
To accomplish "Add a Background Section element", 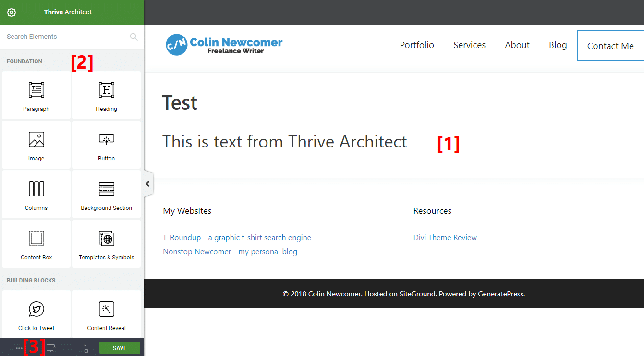I will (x=106, y=194).
